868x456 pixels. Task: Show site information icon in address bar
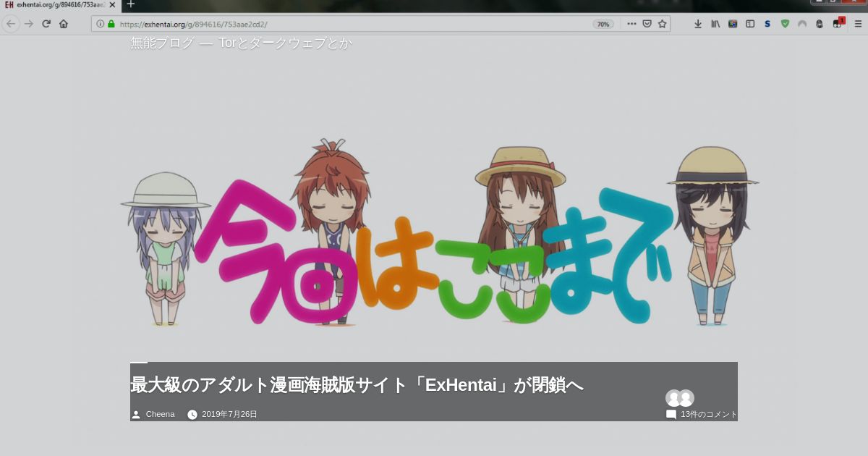pyautogui.click(x=101, y=24)
